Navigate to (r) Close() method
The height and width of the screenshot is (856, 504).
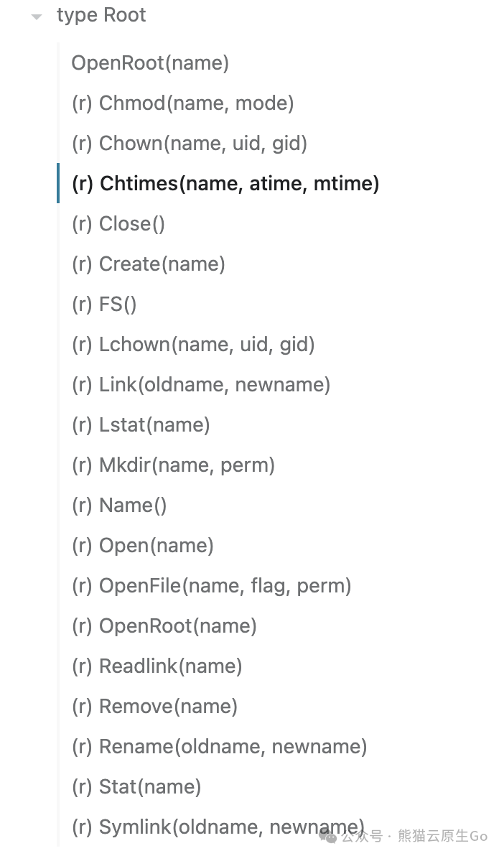(118, 224)
